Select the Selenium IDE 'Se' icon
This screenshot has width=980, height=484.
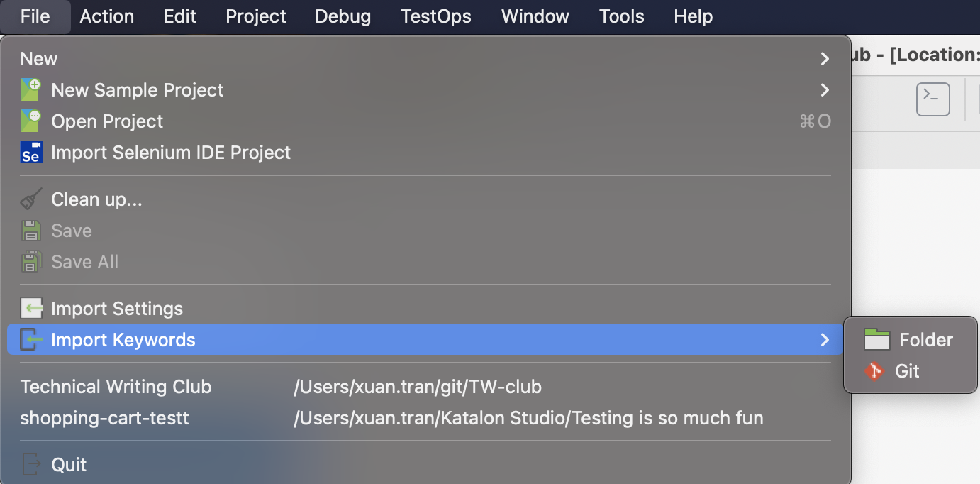coord(30,152)
